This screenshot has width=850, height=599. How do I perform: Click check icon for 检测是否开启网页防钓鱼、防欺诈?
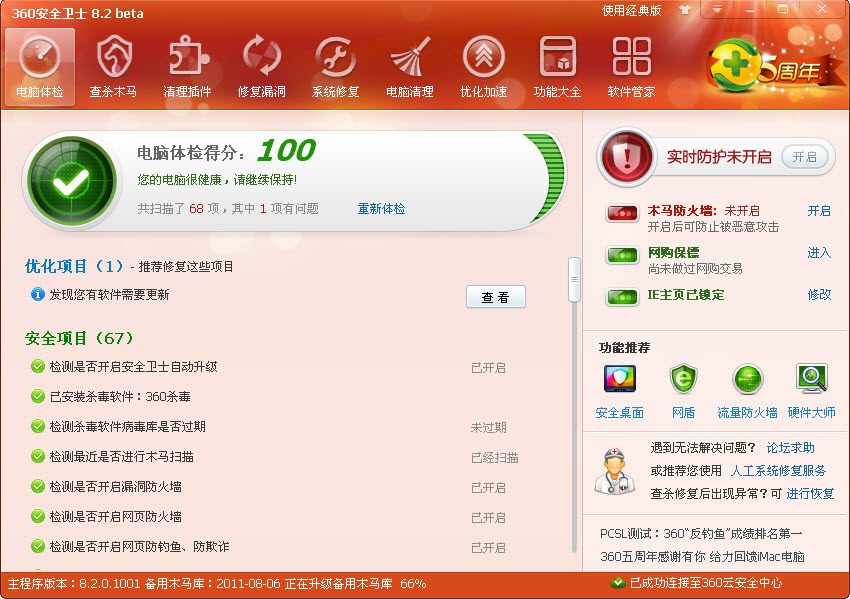(x=37, y=546)
